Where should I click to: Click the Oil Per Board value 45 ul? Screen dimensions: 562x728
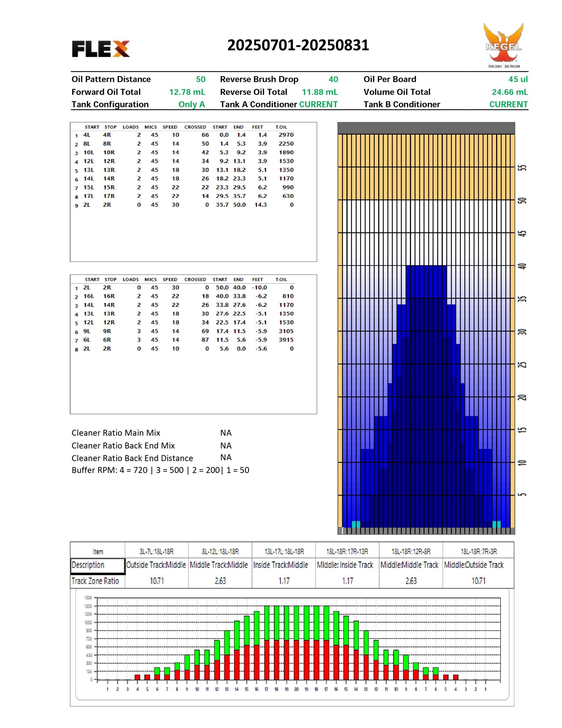[518, 79]
